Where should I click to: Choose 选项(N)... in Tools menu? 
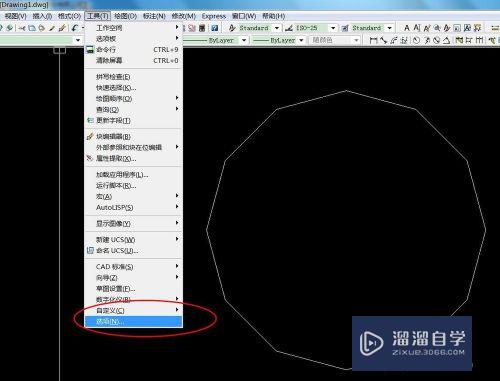pyautogui.click(x=133, y=322)
